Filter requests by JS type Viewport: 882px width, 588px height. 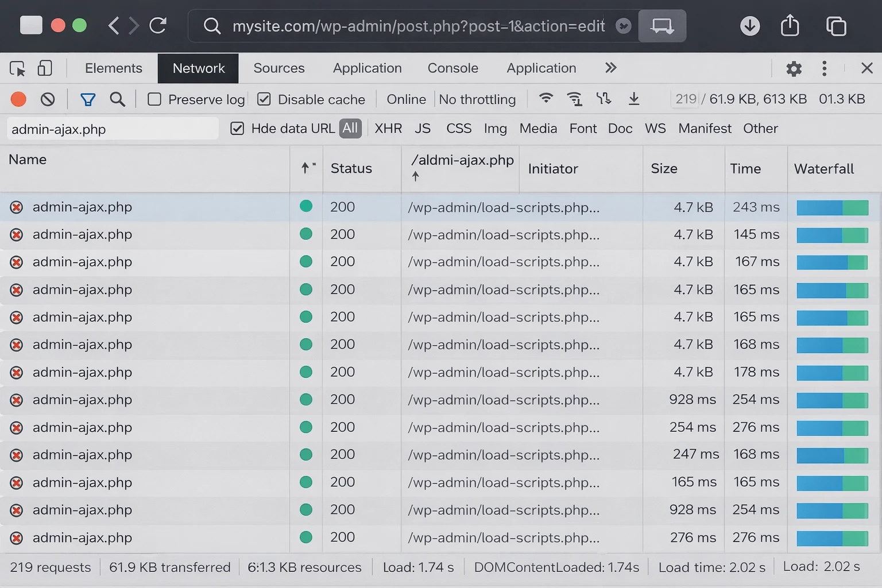point(423,128)
